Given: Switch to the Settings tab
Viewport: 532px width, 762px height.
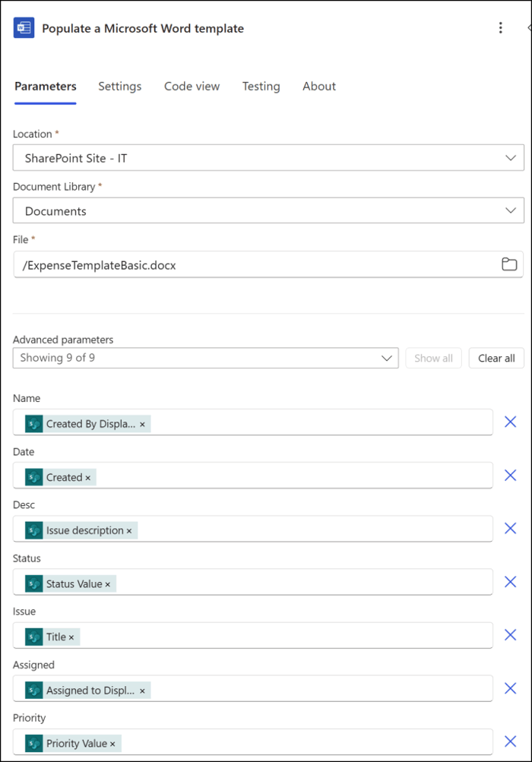Looking at the screenshot, I should [x=119, y=86].
